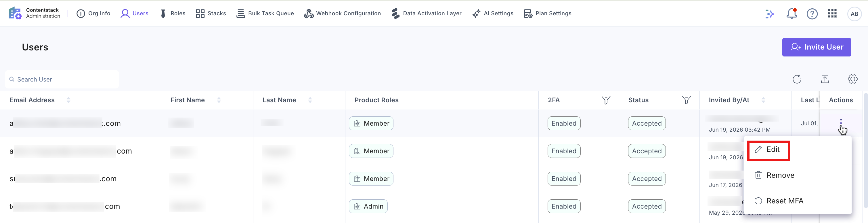The width and height of the screenshot is (868, 223).
Task: Click the Users page heading
Action: point(35,47)
